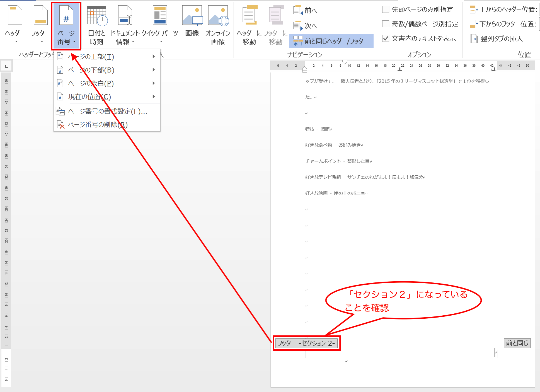Click text 好きな食べ物 - お好み焼き
Screen dimensions: 540x392
[333, 145]
